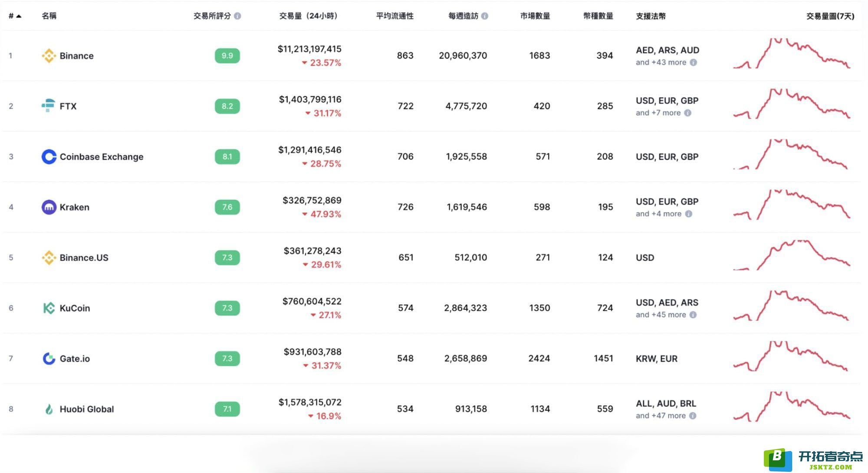Screen dimensions: 868x473
Task: Show info for Huobi +47 more fiats
Action: 693,416
